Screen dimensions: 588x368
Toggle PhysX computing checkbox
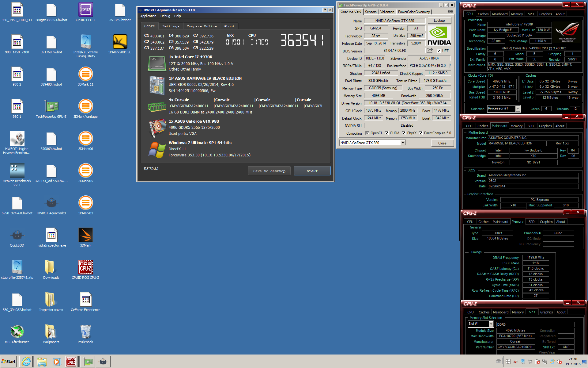click(404, 133)
